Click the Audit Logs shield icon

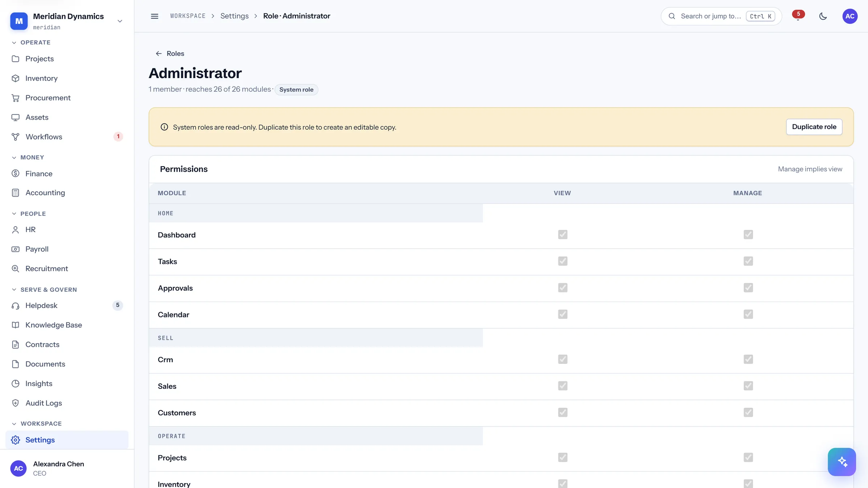pyautogui.click(x=16, y=403)
